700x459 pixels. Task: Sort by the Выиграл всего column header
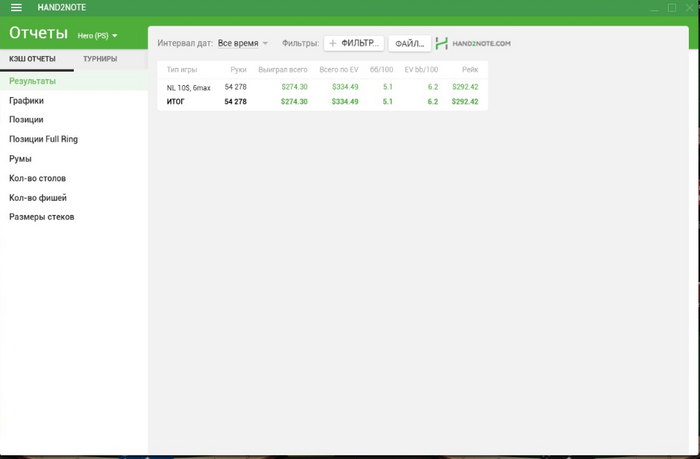coord(283,70)
